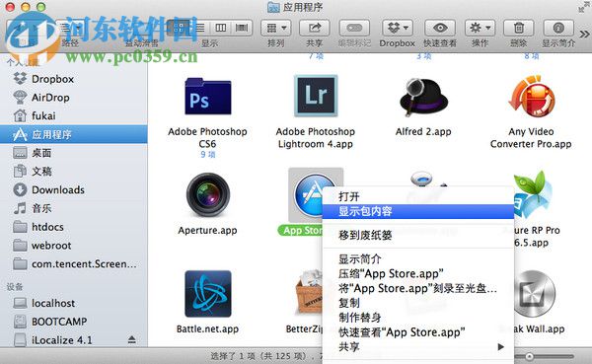Click the 显示简介 info toolbar button
This screenshot has width=592, height=364.
tap(558, 28)
